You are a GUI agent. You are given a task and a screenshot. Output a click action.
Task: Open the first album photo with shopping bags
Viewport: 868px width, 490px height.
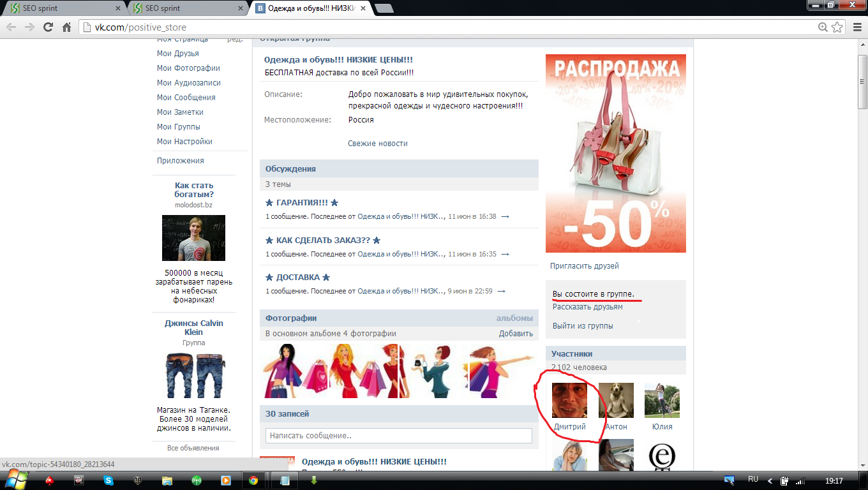[296, 371]
